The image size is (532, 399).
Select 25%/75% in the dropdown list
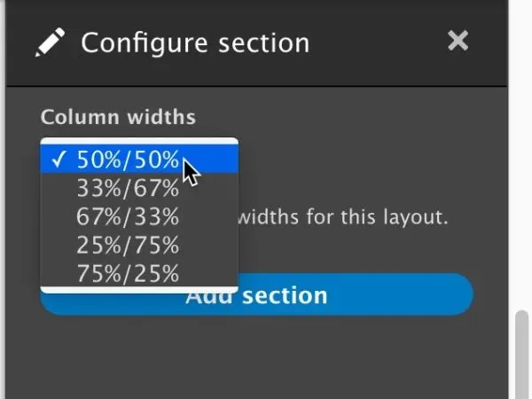[129, 244]
